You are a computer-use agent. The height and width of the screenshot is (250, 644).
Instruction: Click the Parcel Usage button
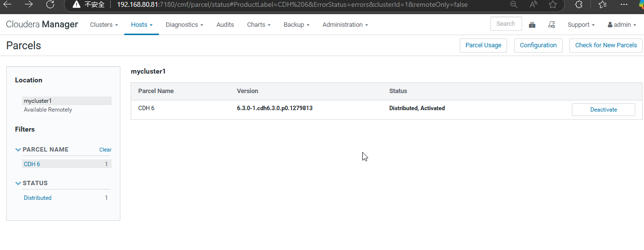[x=483, y=45]
